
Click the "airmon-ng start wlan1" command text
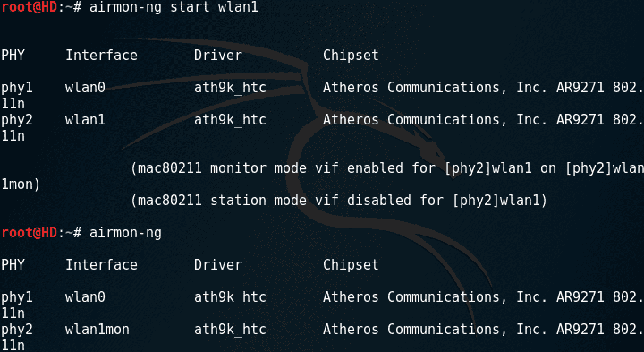tap(174, 8)
